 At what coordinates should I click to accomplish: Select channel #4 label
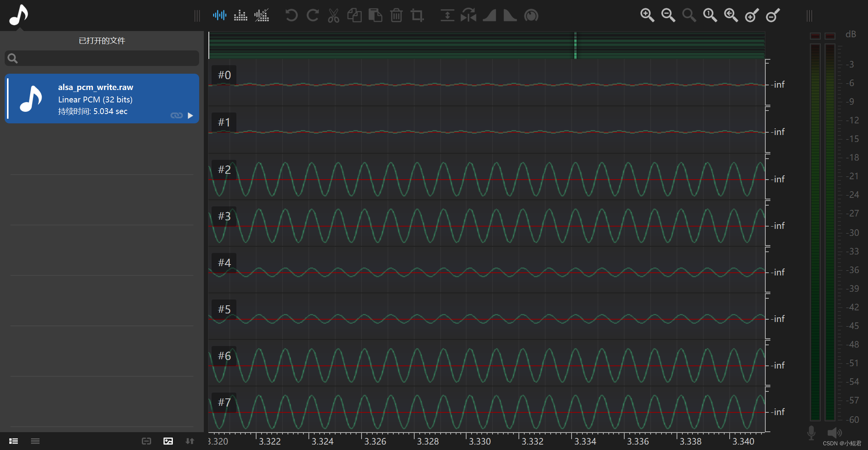click(224, 263)
